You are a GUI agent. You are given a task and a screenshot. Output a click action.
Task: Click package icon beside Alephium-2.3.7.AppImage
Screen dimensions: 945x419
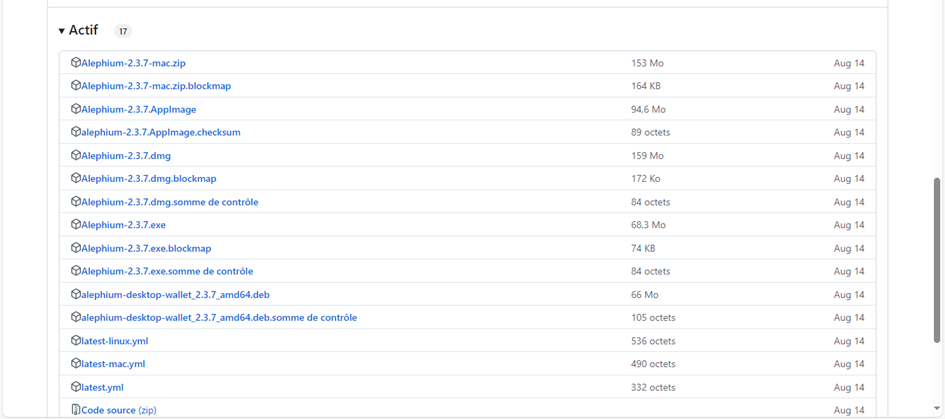point(76,109)
